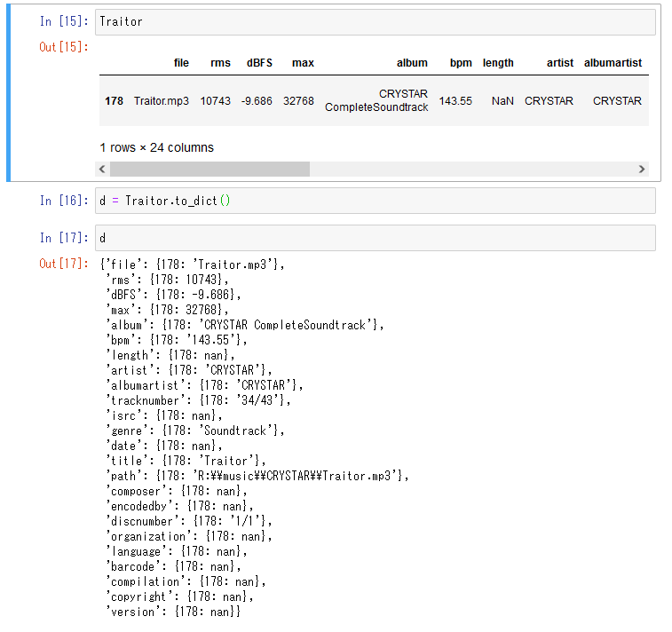Click the 'file' column header

point(181,63)
